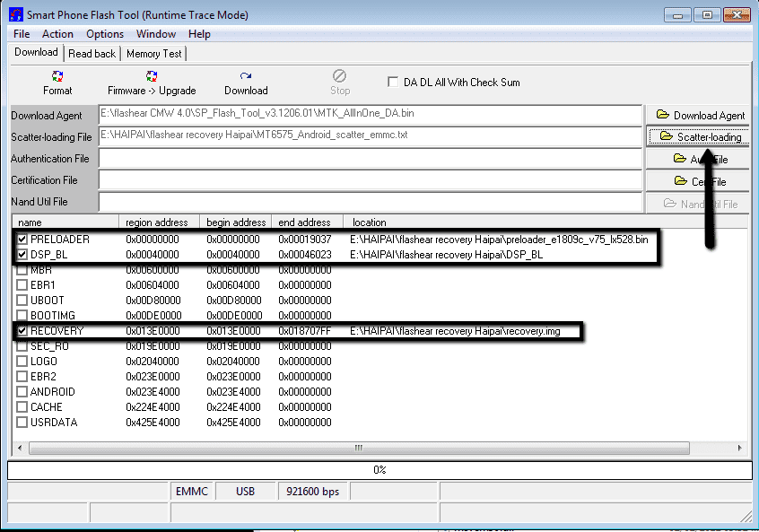Viewport: 759px width, 532px height.
Task: Click the region address column header
Action: tap(160, 222)
